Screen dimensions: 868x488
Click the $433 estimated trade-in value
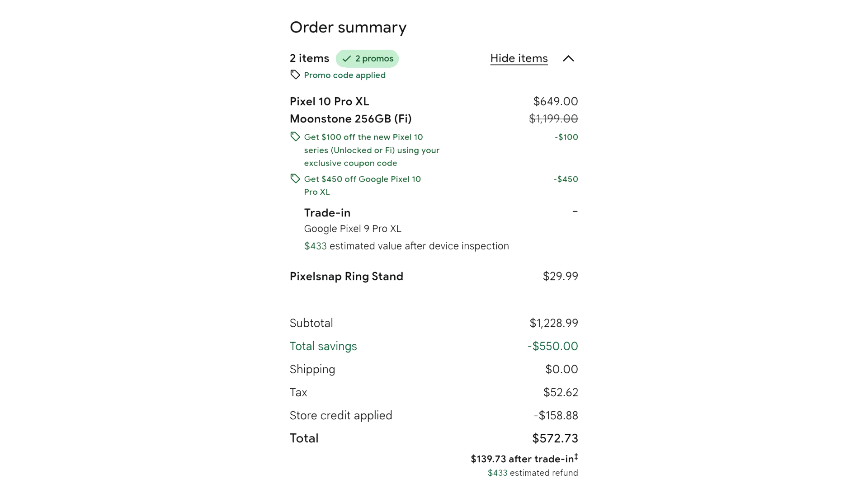click(315, 246)
